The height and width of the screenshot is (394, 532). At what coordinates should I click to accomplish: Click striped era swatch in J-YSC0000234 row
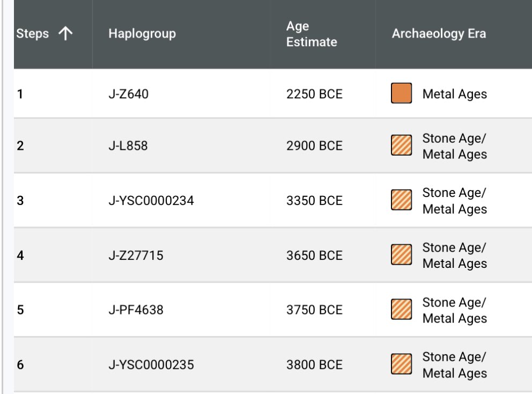coord(402,201)
